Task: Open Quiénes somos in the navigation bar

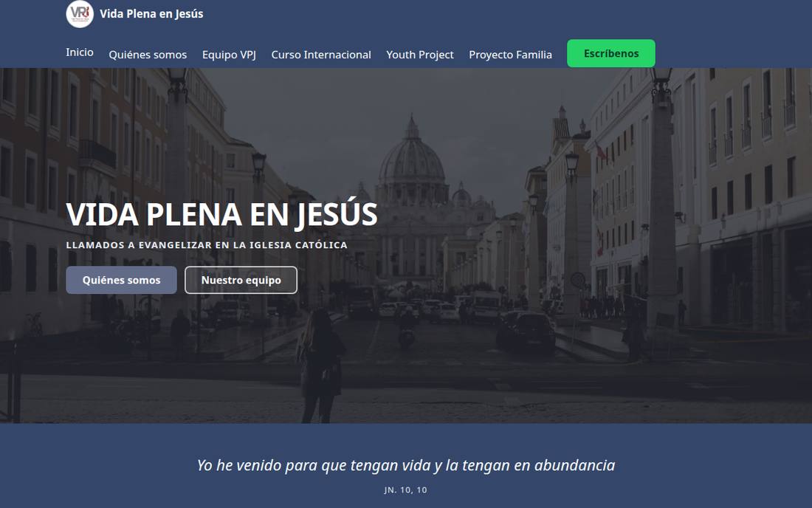Action: (148, 55)
